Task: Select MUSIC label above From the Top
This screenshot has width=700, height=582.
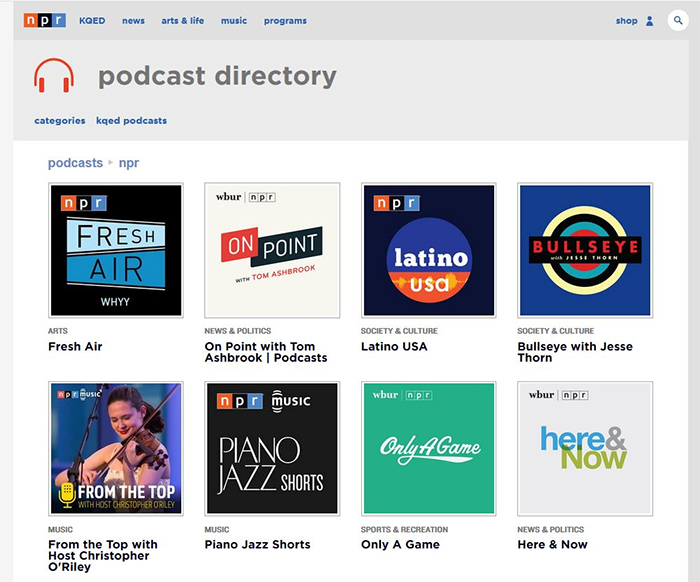Action: pyautogui.click(x=60, y=529)
